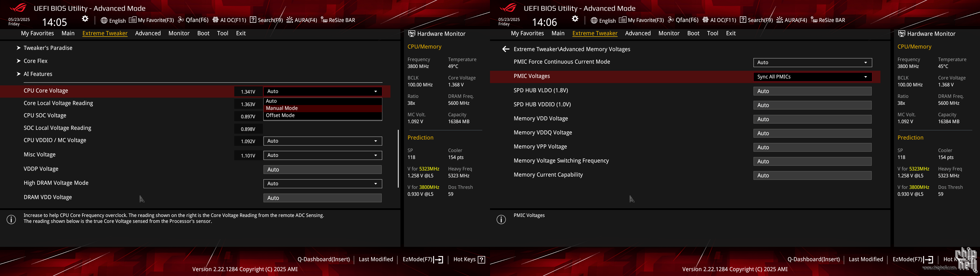The width and height of the screenshot is (980, 276).
Task: Open AURA(F4) lighting in left window
Action: 302,20
